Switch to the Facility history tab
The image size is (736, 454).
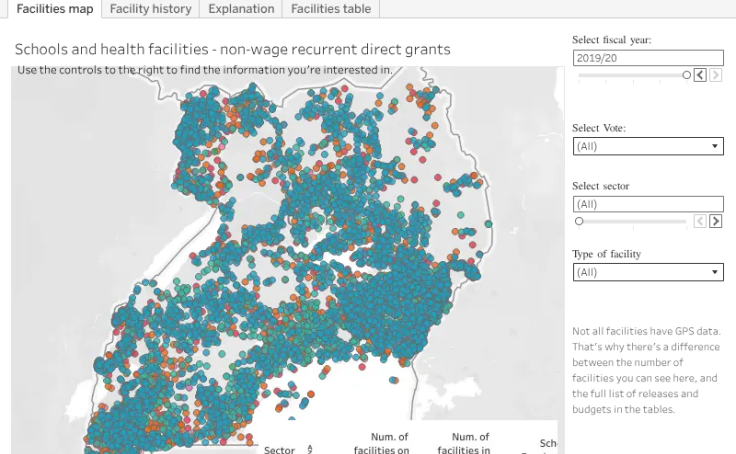151,9
